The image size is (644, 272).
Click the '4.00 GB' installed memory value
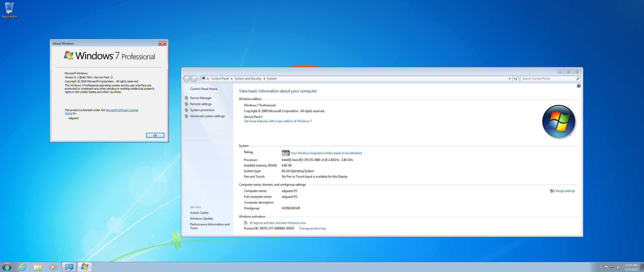(287, 165)
